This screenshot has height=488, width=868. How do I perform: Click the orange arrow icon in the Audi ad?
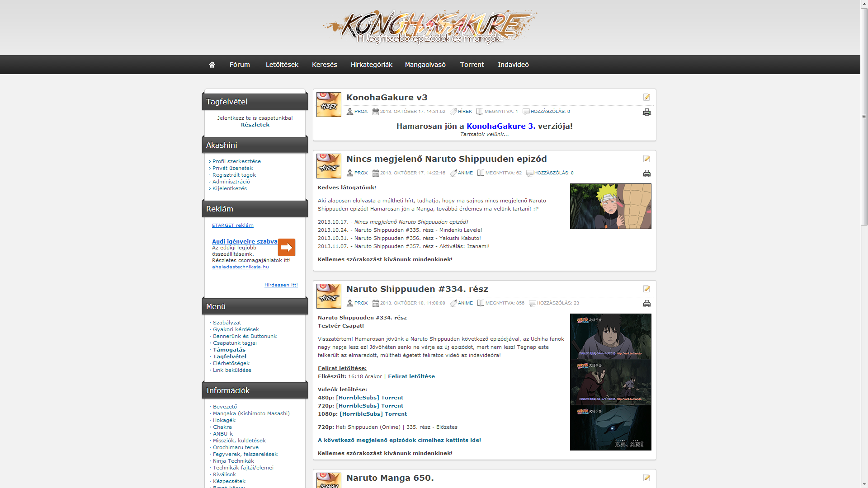click(x=286, y=247)
